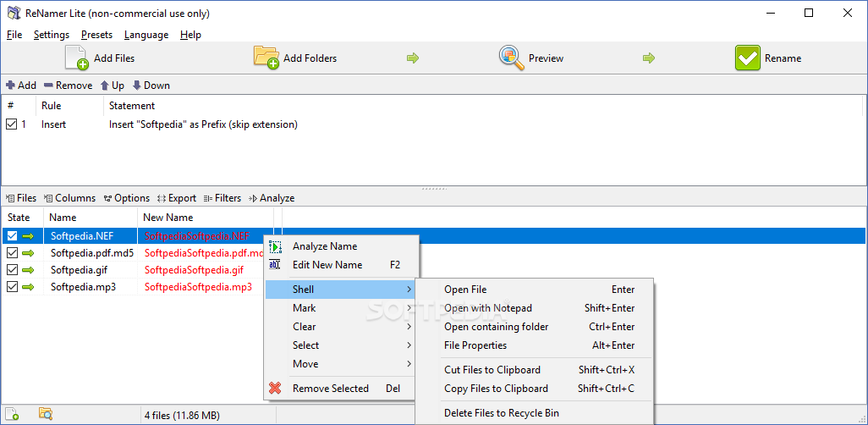
Task: Click the ReNamer Lite title bar app icon
Action: (14, 14)
